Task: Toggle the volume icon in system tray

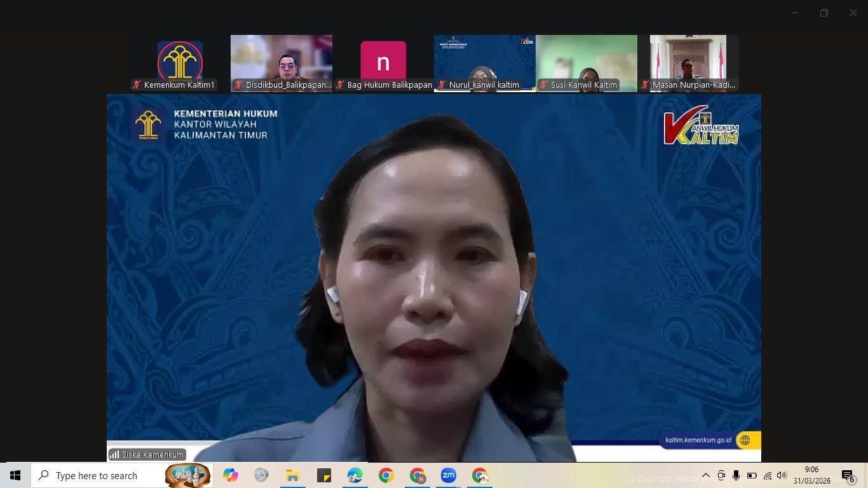Action: coord(782,475)
